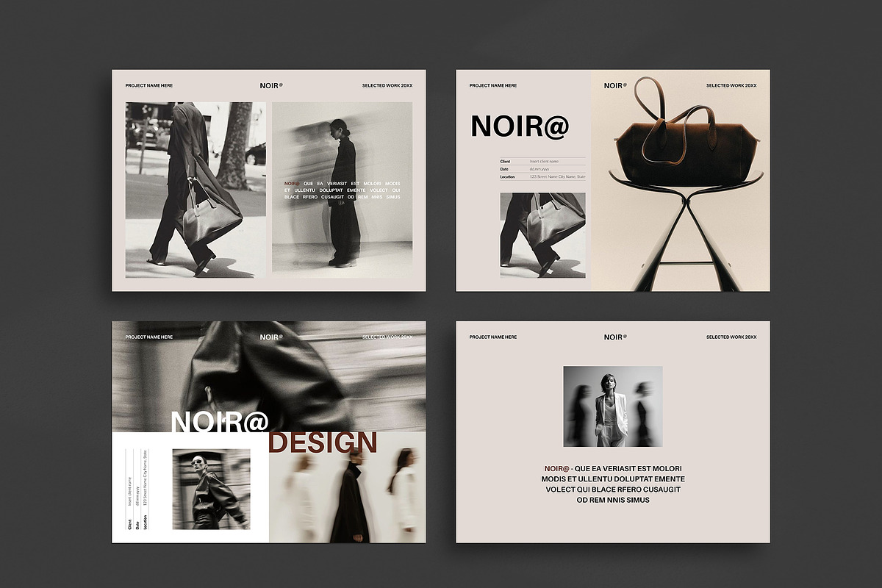Click small cropped bag photo under Location row

tap(543, 235)
